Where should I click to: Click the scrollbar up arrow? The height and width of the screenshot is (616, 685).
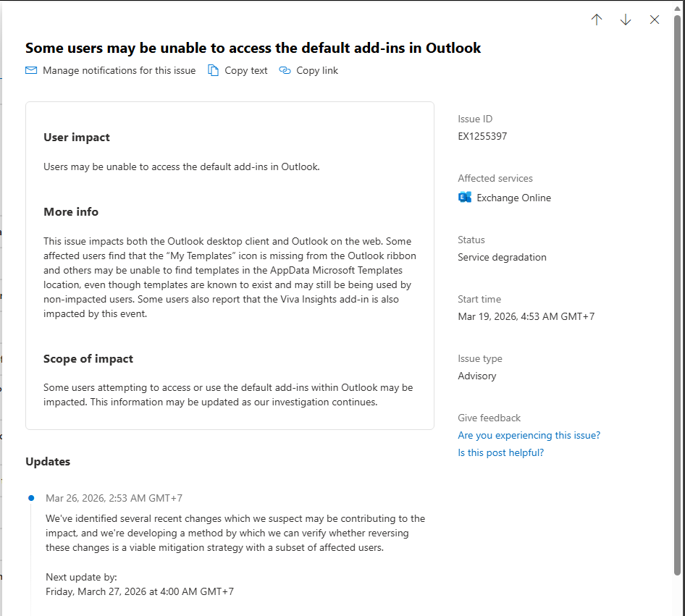click(x=678, y=9)
